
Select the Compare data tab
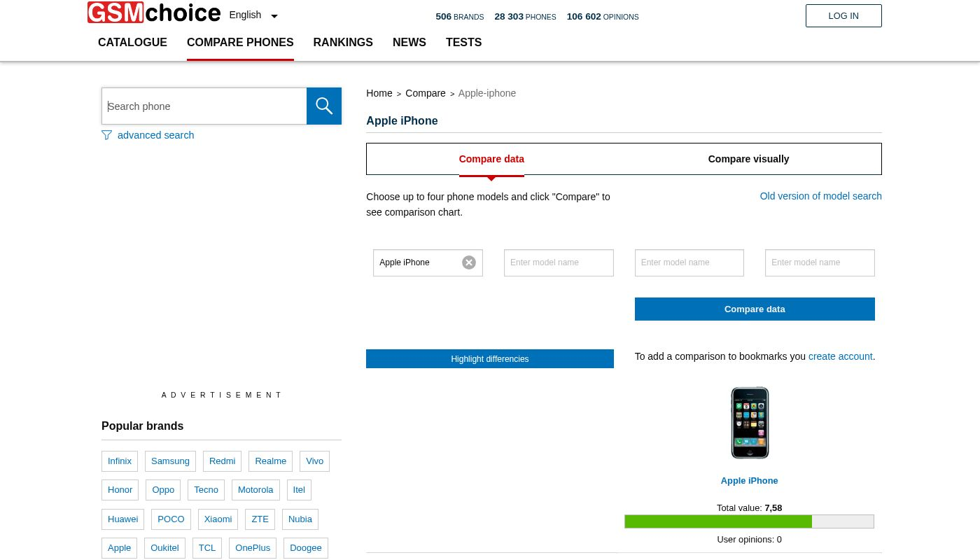pyautogui.click(x=491, y=159)
